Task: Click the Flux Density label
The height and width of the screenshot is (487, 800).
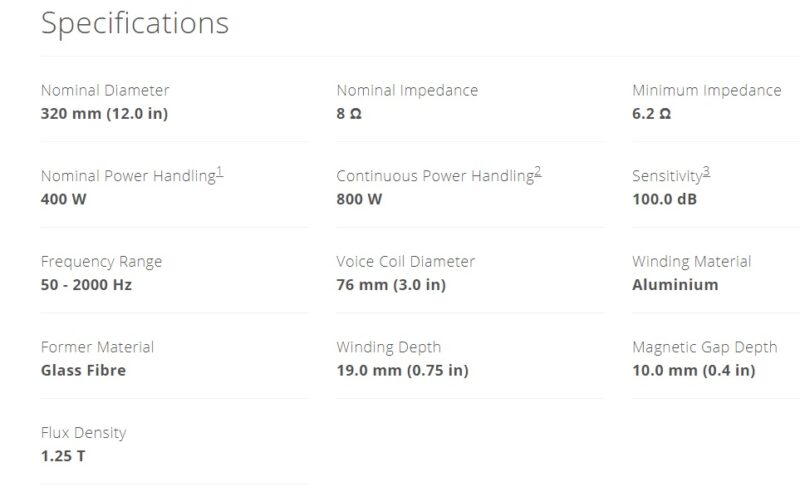Action: tap(83, 434)
